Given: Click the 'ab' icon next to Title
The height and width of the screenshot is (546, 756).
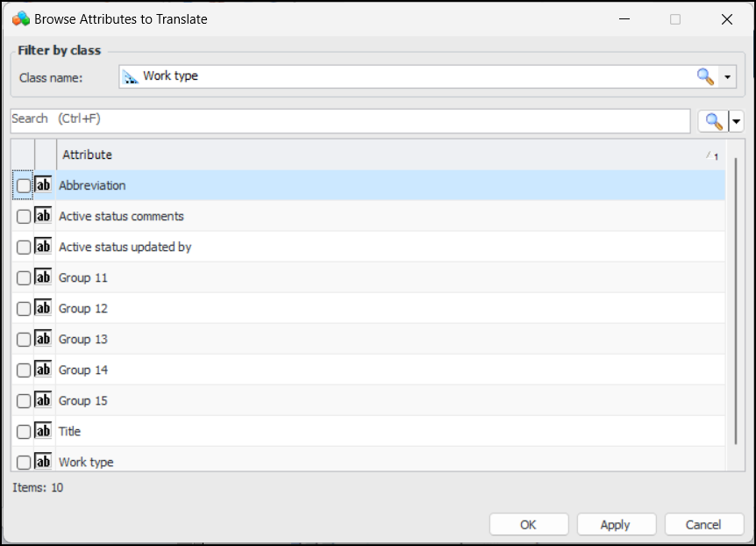Looking at the screenshot, I should 43,431.
